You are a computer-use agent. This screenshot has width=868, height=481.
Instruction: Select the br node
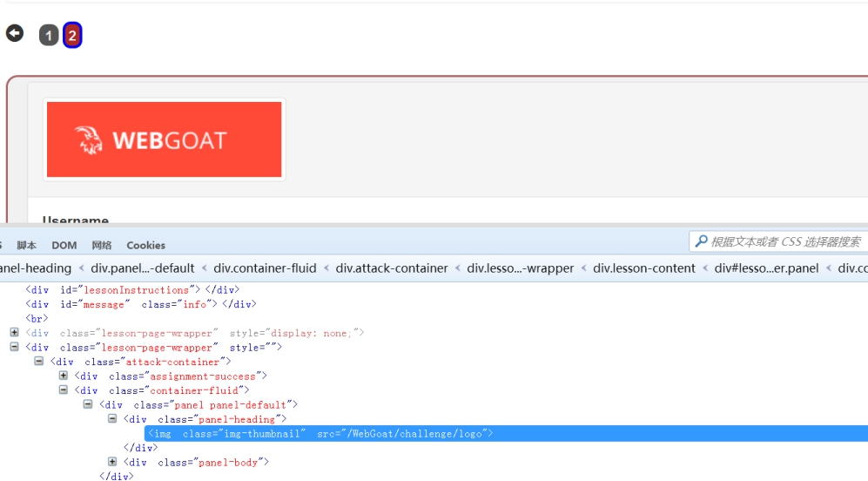click(x=37, y=319)
